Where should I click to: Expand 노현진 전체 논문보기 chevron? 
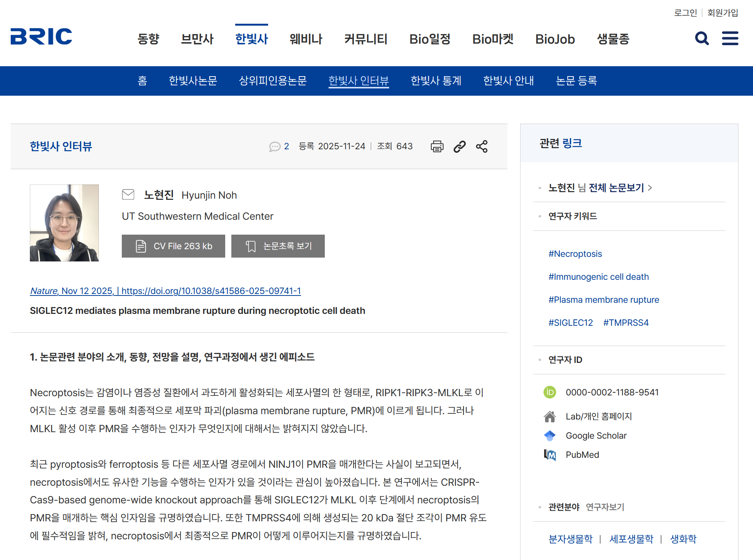pos(650,188)
